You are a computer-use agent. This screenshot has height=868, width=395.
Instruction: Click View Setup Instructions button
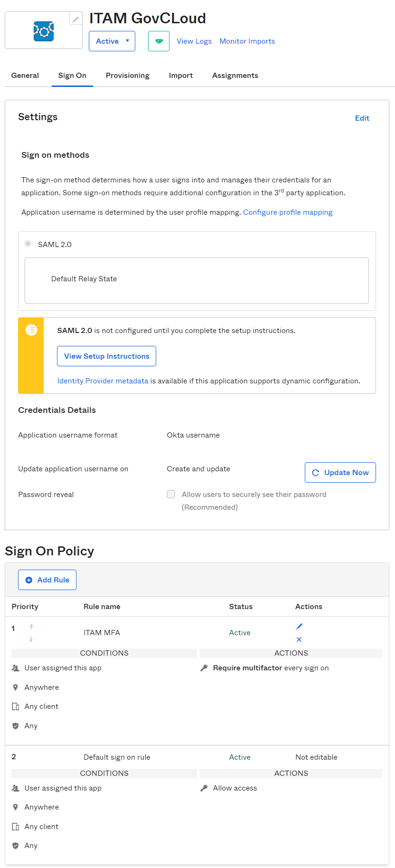tap(106, 356)
